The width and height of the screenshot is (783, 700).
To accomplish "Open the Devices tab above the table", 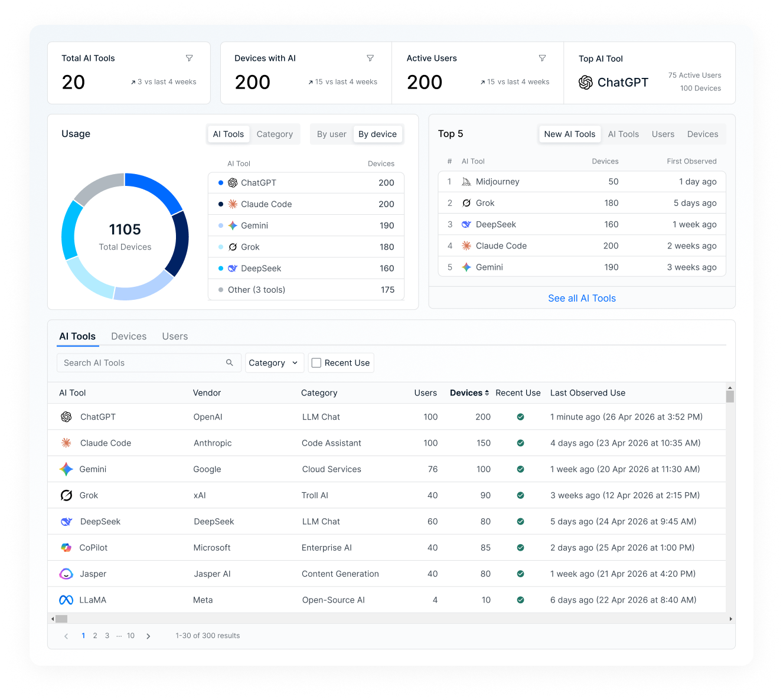I will point(129,336).
